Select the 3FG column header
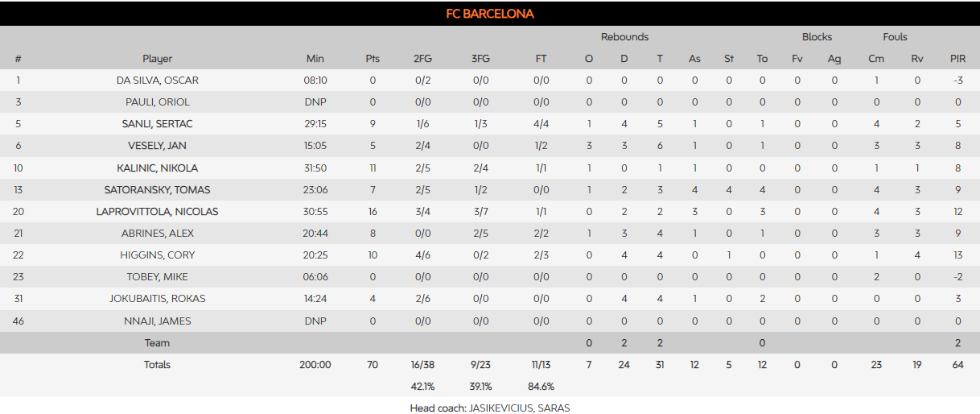The image size is (980, 414). pyautogui.click(x=480, y=59)
